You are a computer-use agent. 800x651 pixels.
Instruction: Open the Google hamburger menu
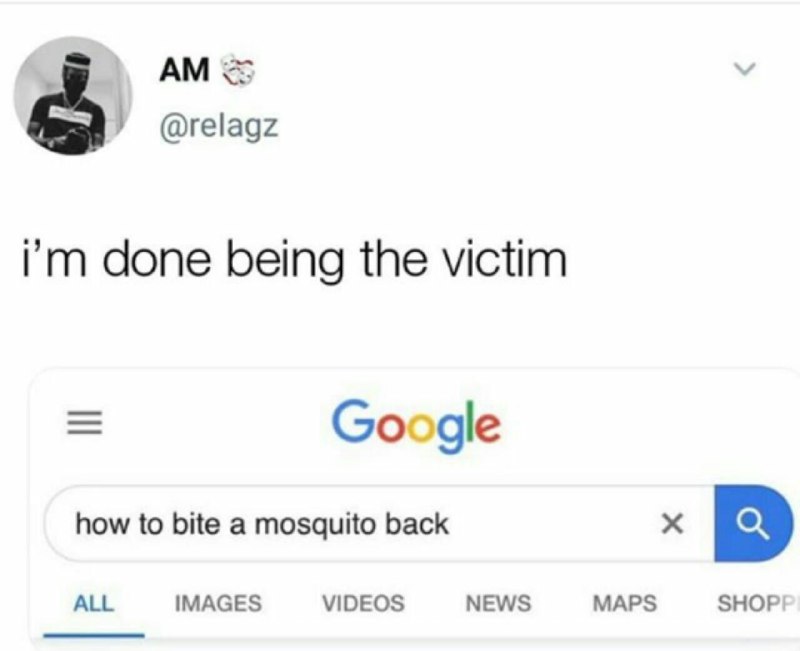[85, 423]
